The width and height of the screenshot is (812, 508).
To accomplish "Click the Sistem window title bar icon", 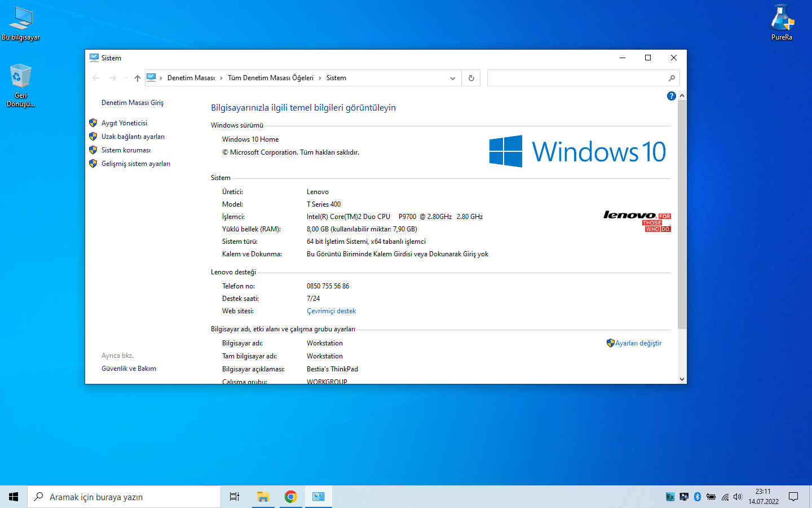I will (94, 58).
